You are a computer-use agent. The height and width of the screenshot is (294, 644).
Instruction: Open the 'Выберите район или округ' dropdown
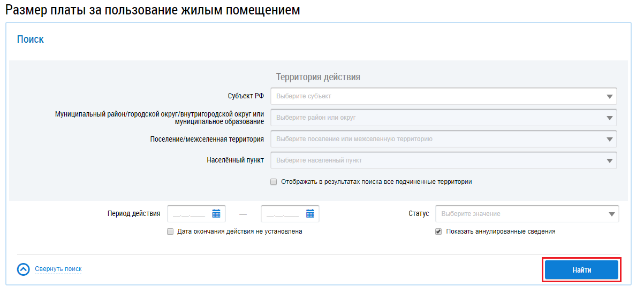tap(436, 118)
